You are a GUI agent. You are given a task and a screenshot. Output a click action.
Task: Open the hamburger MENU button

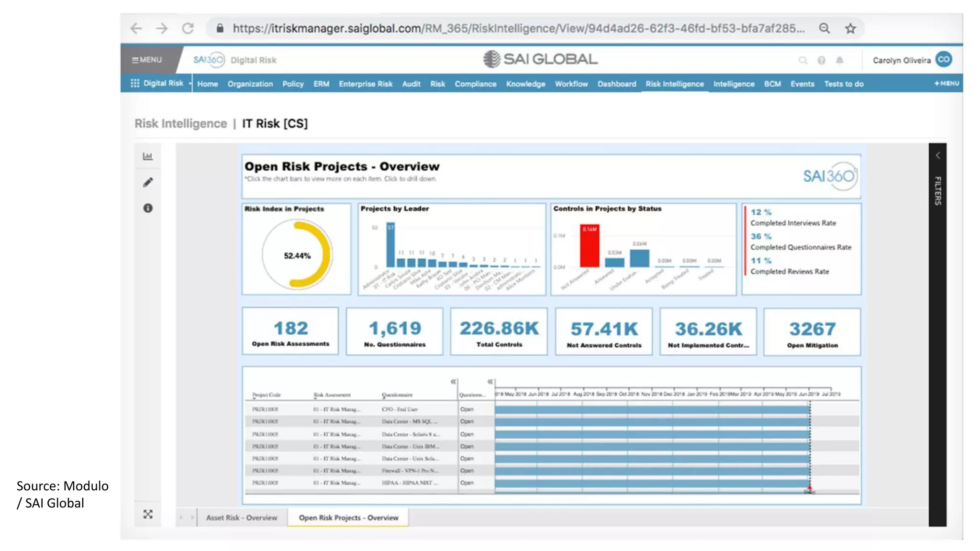coord(147,60)
